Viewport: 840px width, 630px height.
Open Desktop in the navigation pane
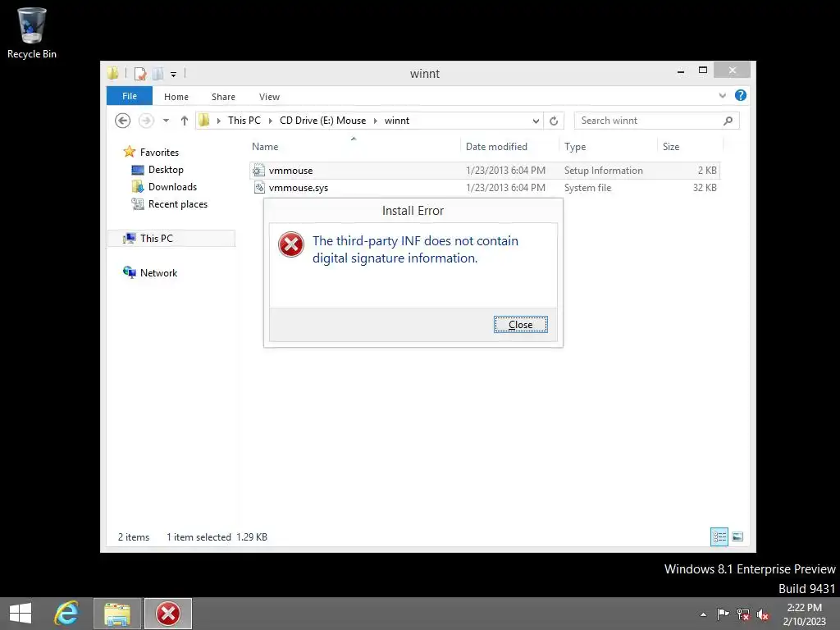coord(166,169)
